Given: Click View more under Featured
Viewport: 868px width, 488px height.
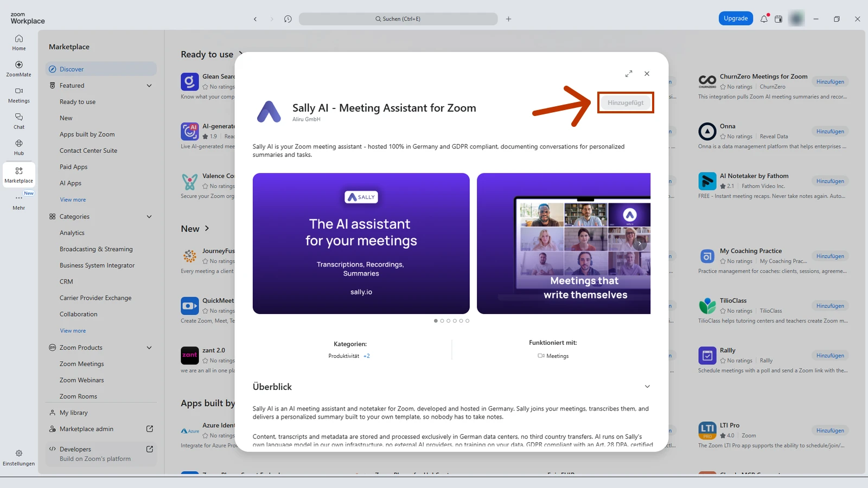Looking at the screenshot, I should tap(73, 200).
